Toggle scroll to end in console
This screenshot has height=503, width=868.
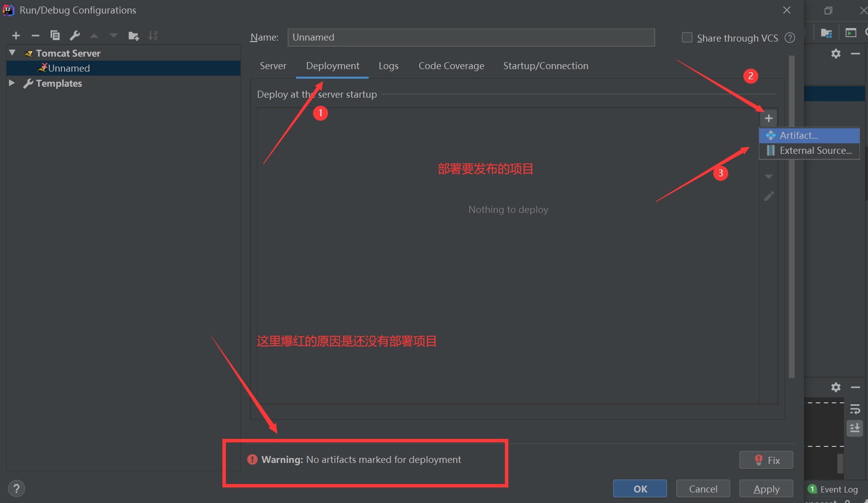[x=855, y=428]
